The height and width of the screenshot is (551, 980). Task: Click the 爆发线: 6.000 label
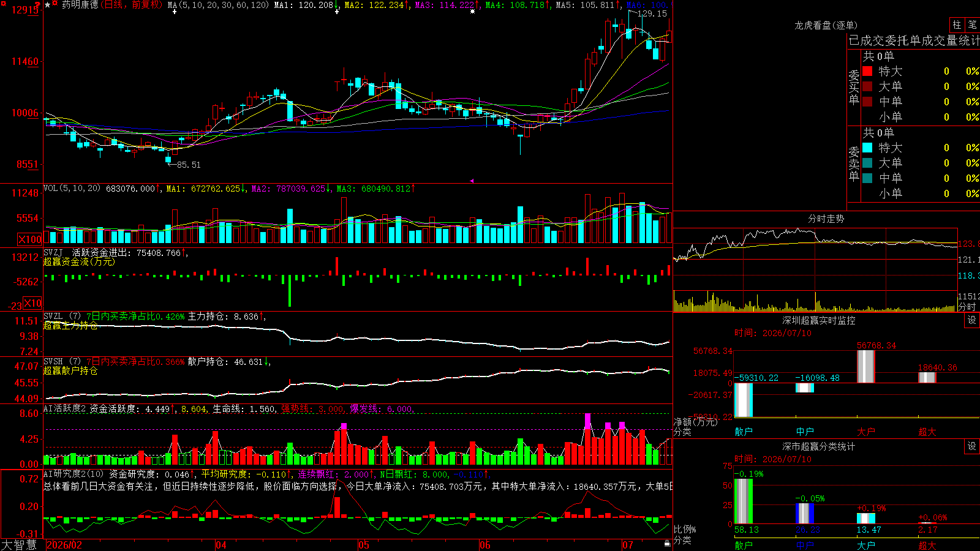click(382, 408)
